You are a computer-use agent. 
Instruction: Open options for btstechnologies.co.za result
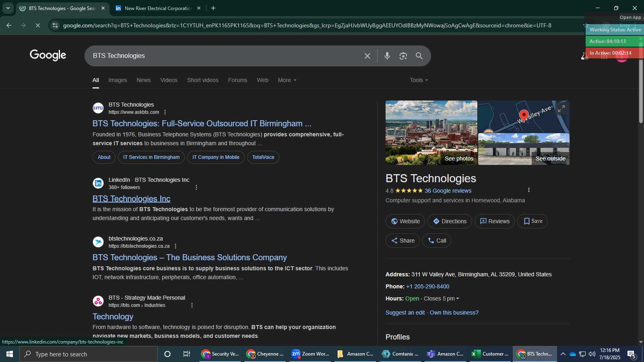pyautogui.click(x=175, y=246)
